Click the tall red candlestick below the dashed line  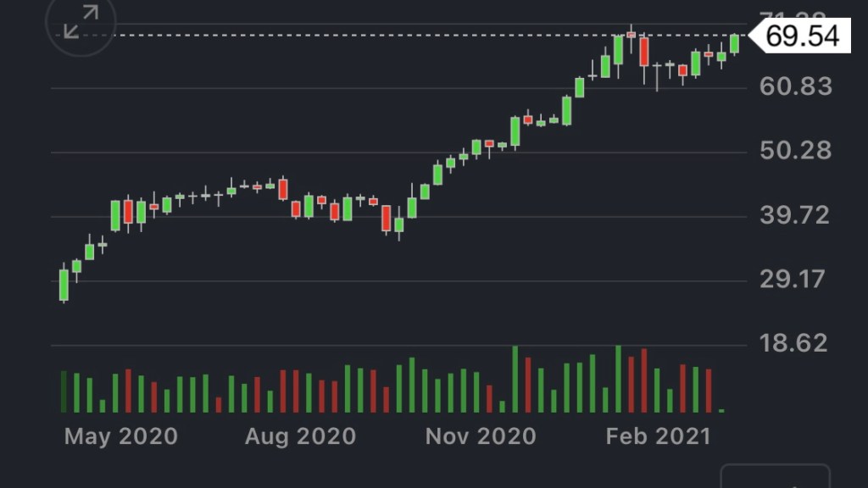tap(644, 52)
